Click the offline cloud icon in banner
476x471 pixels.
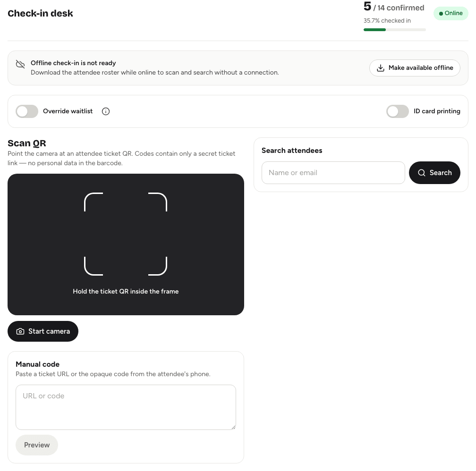[20, 64]
